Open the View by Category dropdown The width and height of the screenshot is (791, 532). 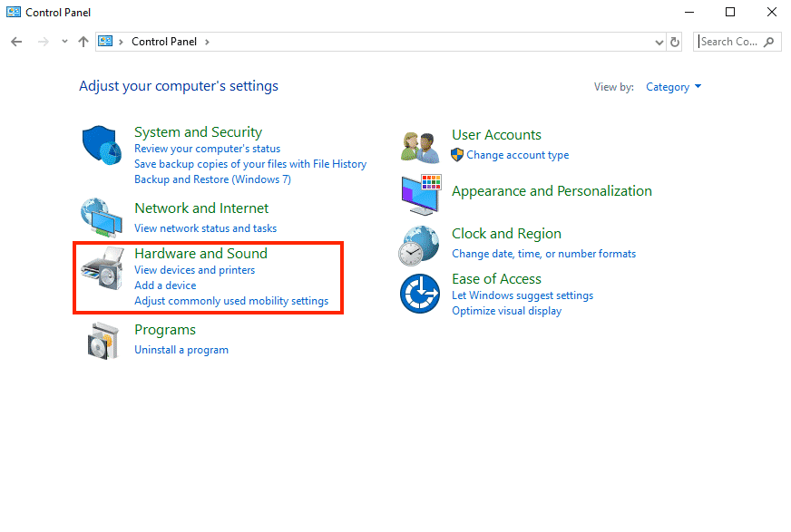pyautogui.click(x=673, y=87)
